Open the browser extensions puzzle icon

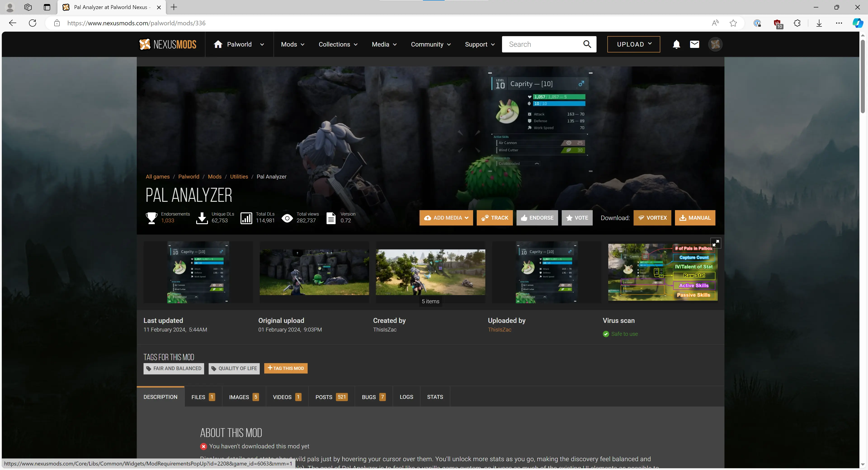[797, 23]
